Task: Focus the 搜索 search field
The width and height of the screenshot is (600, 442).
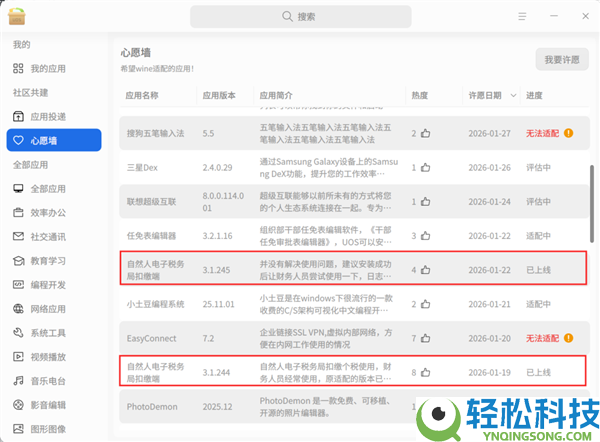Action: 301,16
